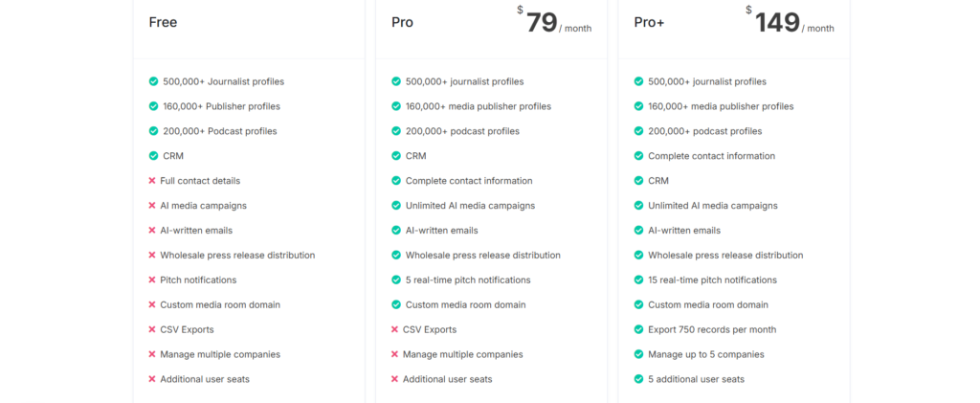Viewport: 980px width, 403px height.
Task: Click red X beside Free Custom media room domain
Action: tap(152, 304)
